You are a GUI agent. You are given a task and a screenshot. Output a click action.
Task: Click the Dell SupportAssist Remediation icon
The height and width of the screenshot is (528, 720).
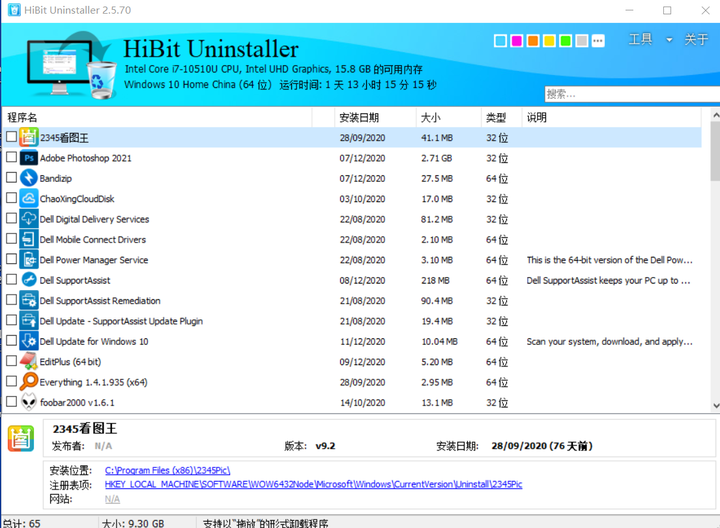[x=28, y=300]
